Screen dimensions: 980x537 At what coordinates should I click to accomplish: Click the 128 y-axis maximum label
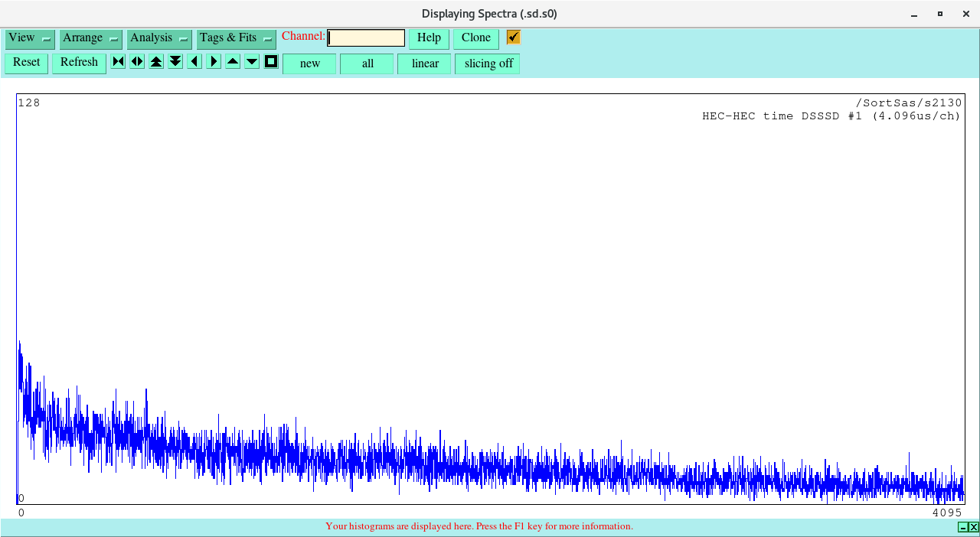(x=29, y=103)
